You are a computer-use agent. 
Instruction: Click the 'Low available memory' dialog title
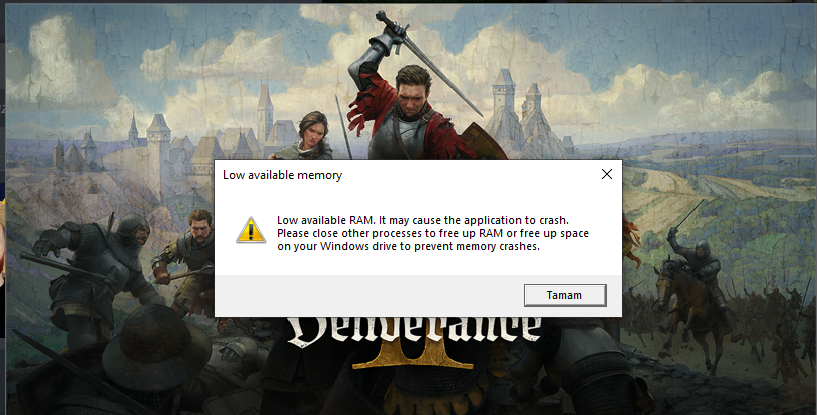pyautogui.click(x=282, y=175)
